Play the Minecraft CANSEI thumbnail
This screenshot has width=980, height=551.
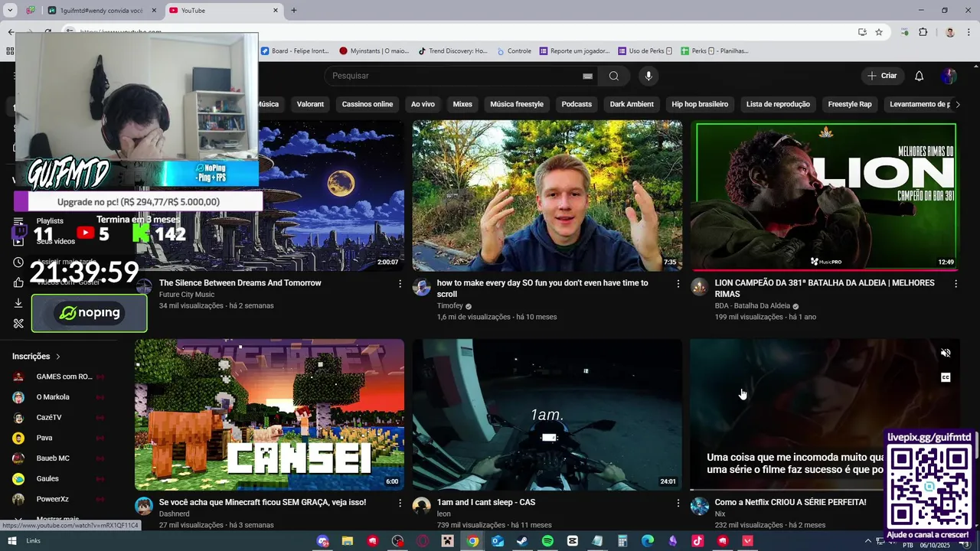click(x=269, y=414)
